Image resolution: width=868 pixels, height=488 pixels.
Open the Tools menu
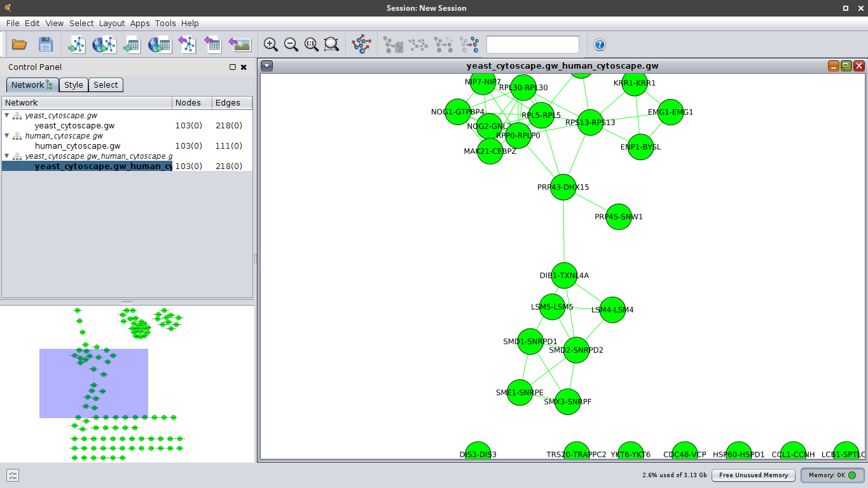pyautogui.click(x=165, y=23)
